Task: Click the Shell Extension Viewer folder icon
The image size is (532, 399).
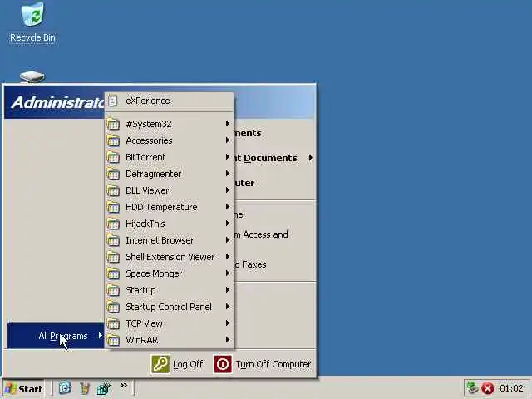Action: pos(113,257)
